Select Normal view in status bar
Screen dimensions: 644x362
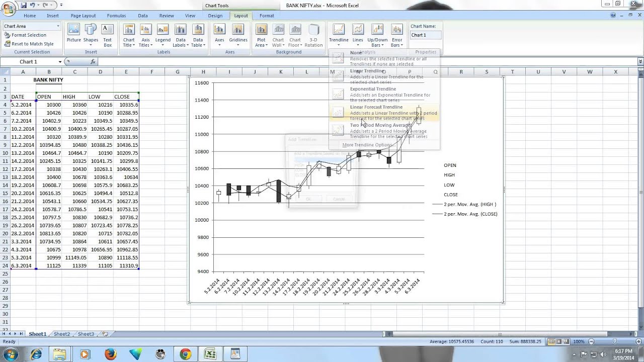pyautogui.click(x=552, y=342)
